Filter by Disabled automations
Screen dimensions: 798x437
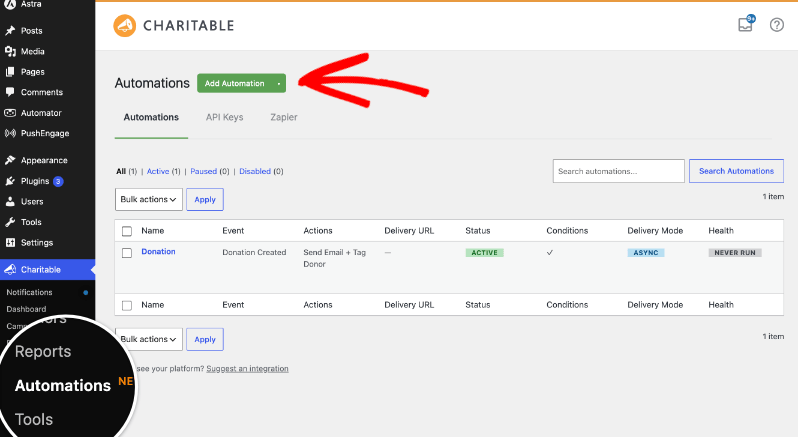pos(255,171)
